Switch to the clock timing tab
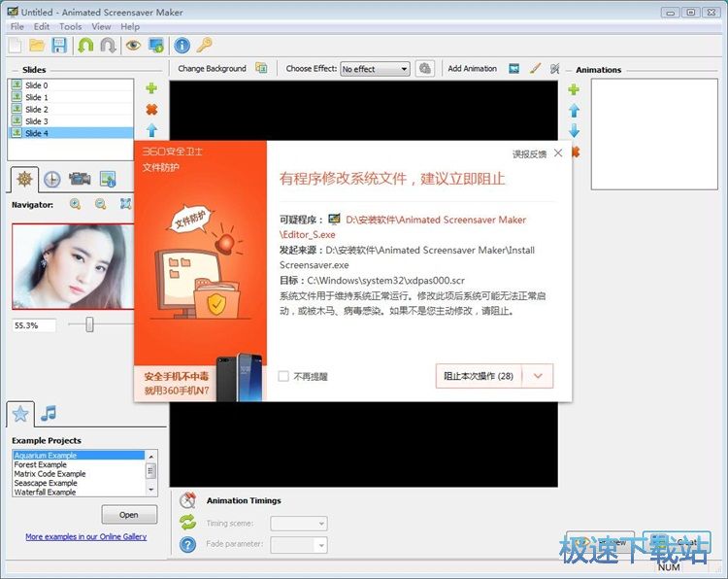This screenshot has height=579, width=728. (x=52, y=180)
